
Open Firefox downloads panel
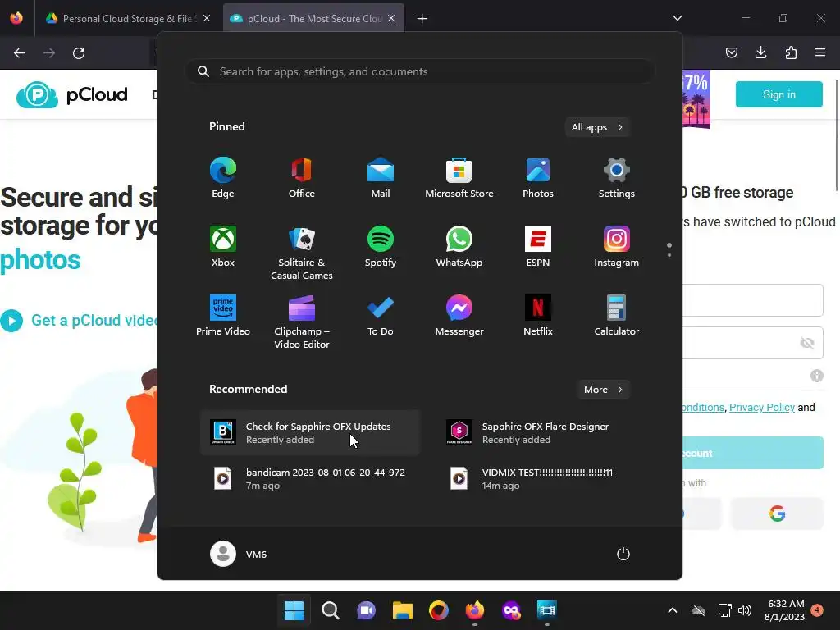pyautogui.click(x=760, y=52)
